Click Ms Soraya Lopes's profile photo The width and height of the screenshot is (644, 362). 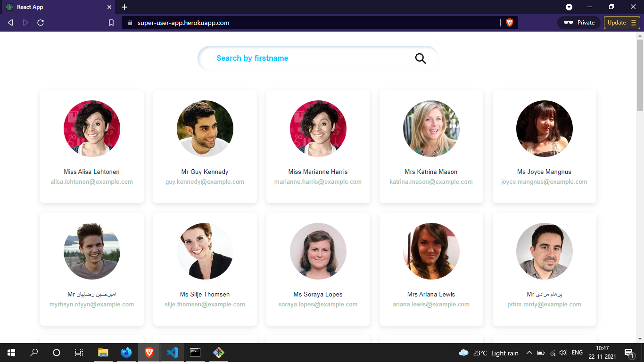(318, 251)
